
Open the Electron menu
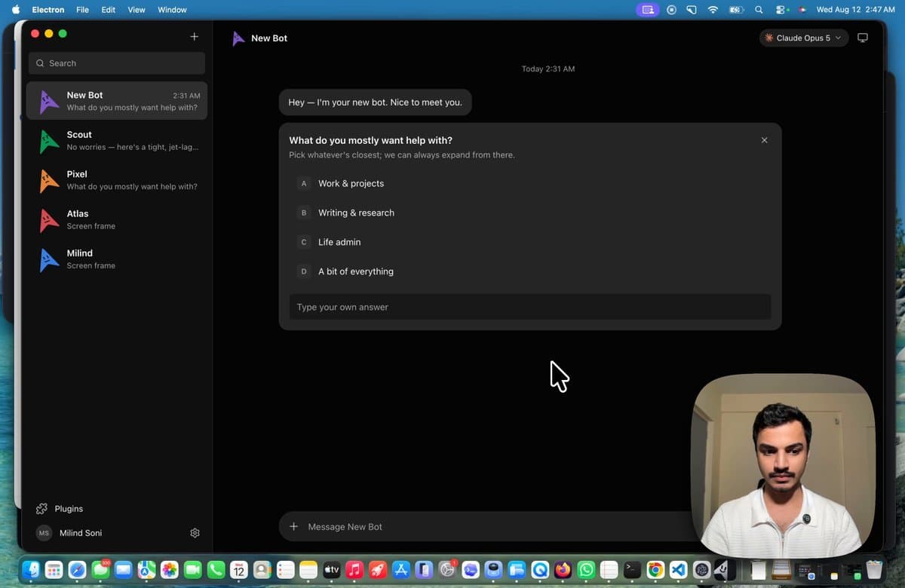[48, 10]
